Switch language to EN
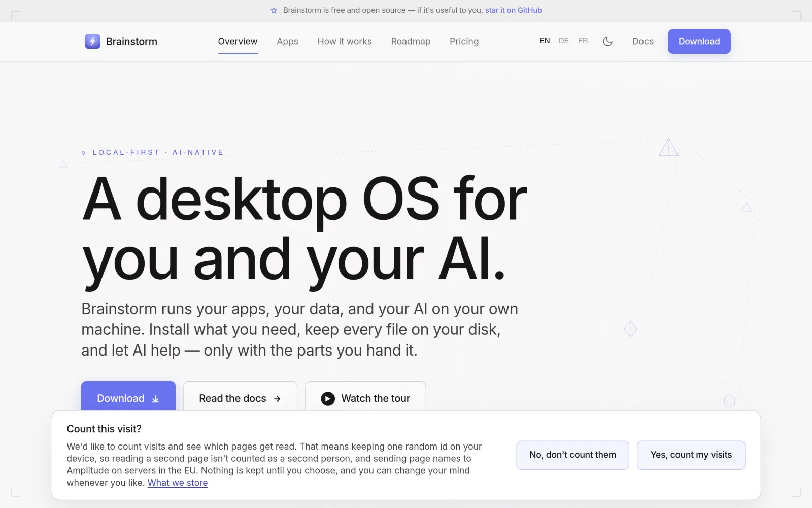This screenshot has height=508, width=812. click(x=545, y=41)
